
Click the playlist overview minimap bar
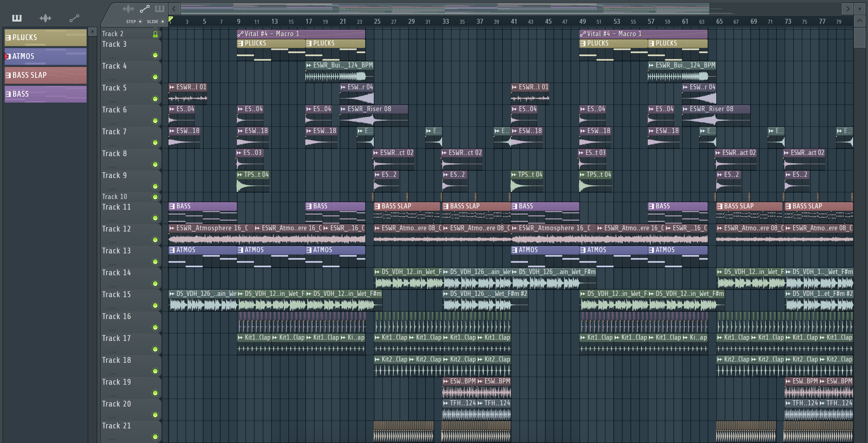pyautogui.click(x=445, y=9)
